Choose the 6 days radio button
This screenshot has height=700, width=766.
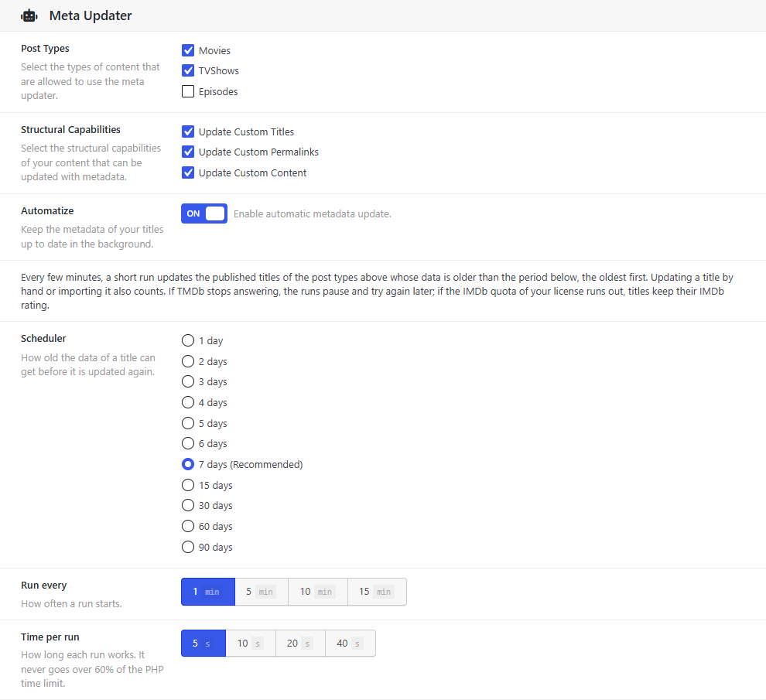[188, 443]
